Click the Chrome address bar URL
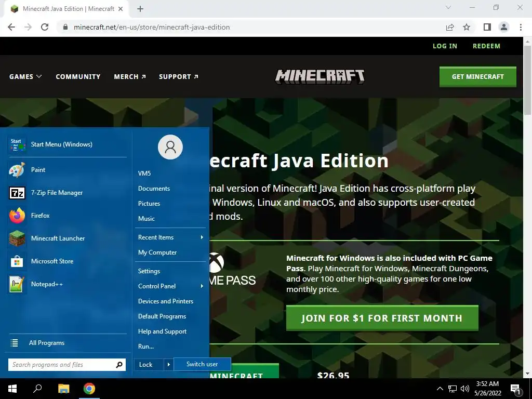This screenshot has width=532, height=399. (152, 27)
